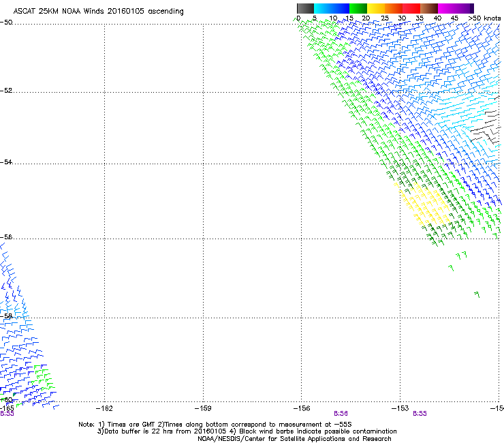Click the green 15-20 knots legend segment
Screen dimensions: 504x443
point(358,8)
